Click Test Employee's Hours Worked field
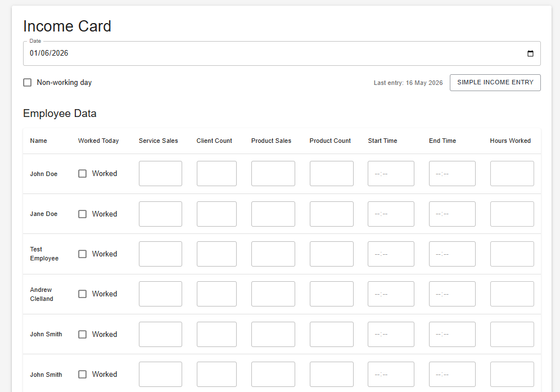The image size is (560, 392). [x=512, y=254]
